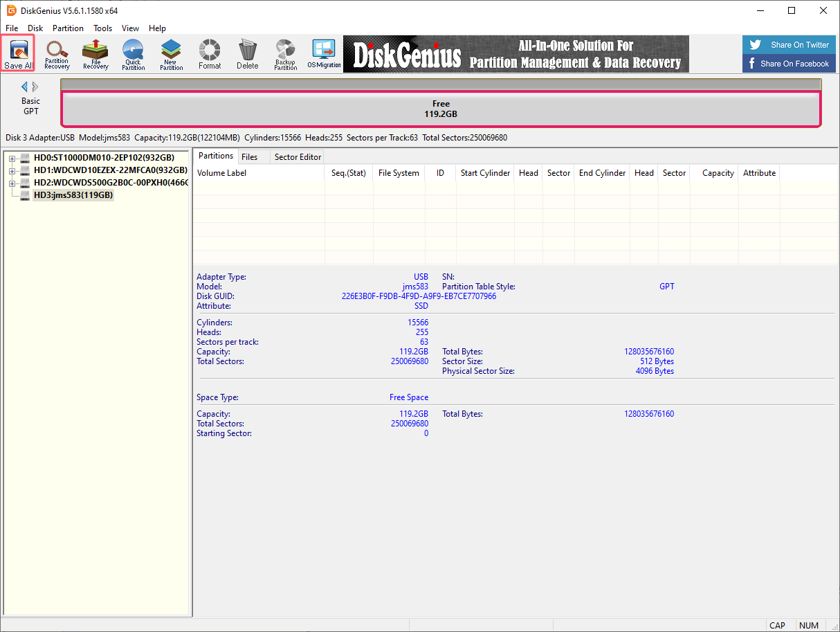Click the Save All toolbar icon
The width and height of the screenshot is (840, 632).
[x=18, y=53]
